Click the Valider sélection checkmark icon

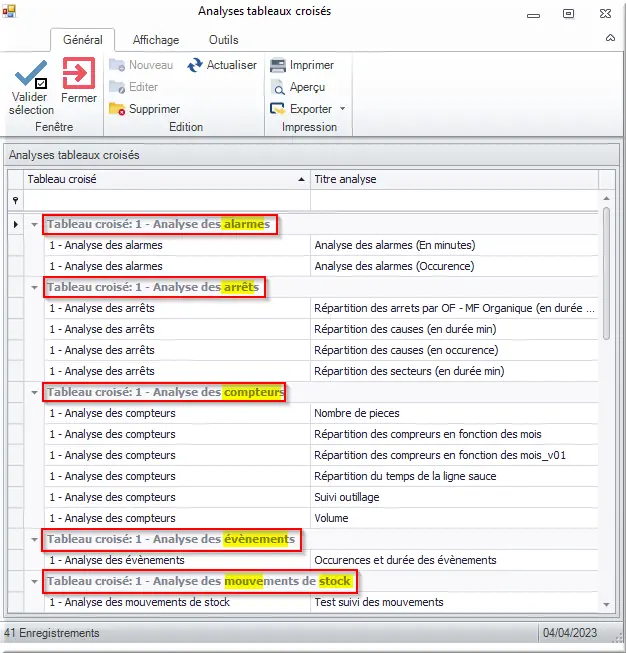click(31, 74)
